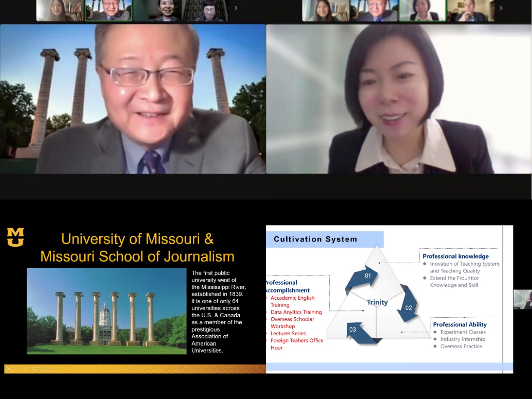Click the Cultivation System slide header

316,239
